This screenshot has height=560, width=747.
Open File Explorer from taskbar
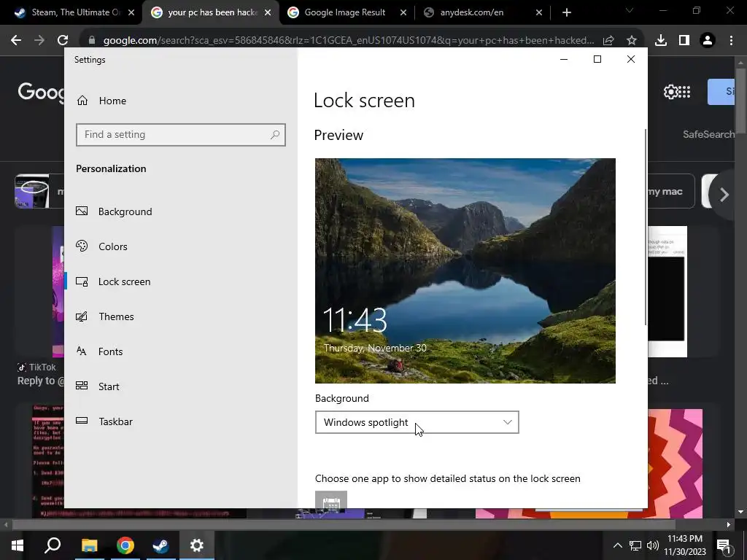[x=89, y=545]
